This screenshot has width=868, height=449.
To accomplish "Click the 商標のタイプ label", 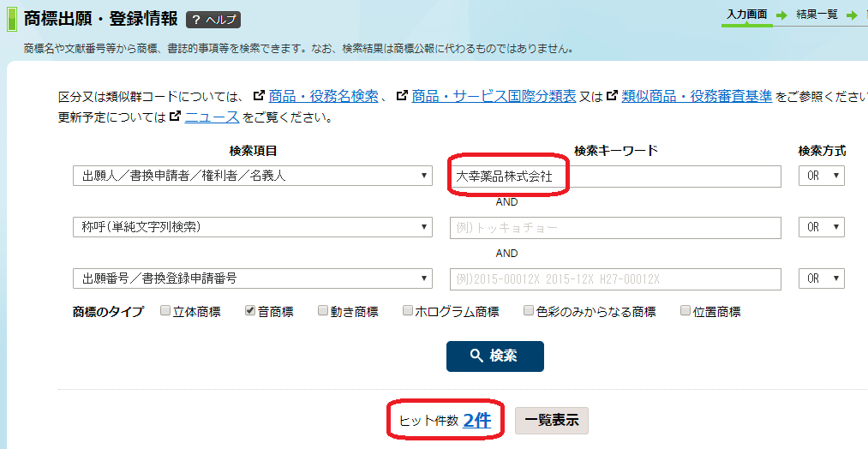I will point(108,312).
